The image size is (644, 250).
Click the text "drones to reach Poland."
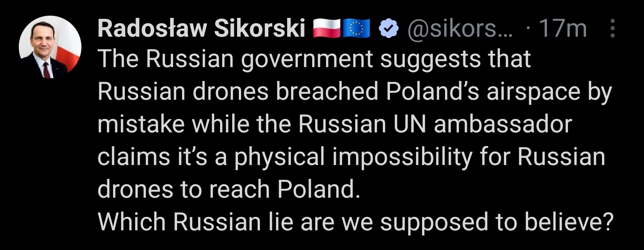[229, 190]
